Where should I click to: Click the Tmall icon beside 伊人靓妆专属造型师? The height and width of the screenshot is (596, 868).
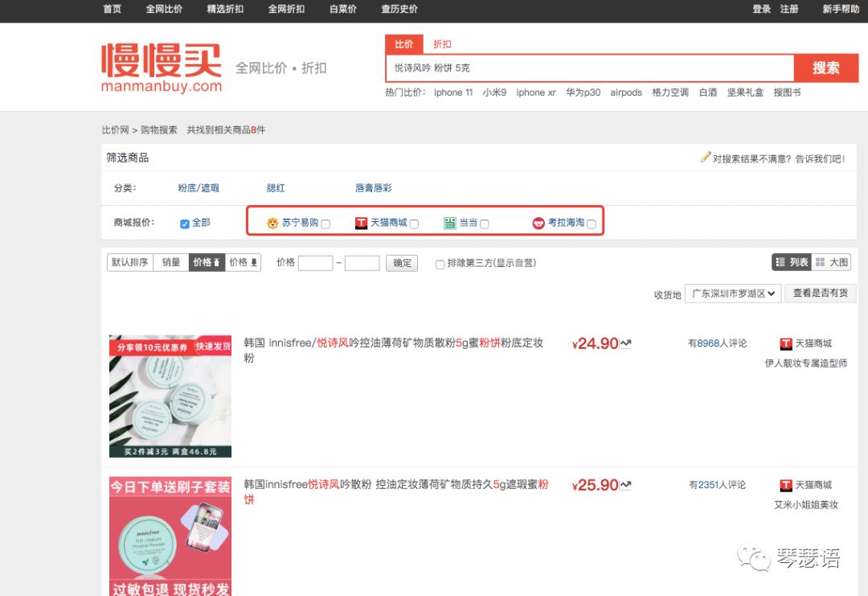point(785,343)
